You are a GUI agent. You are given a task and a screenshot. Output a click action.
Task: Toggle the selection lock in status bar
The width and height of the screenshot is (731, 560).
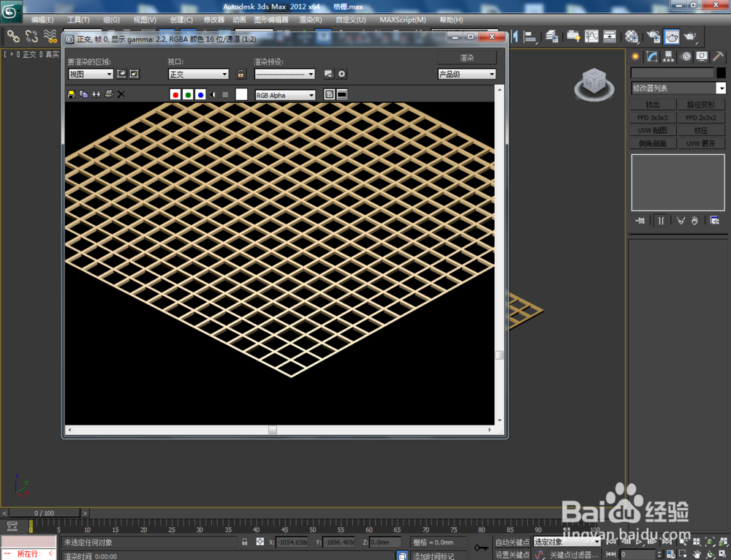(x=245, y=542)
